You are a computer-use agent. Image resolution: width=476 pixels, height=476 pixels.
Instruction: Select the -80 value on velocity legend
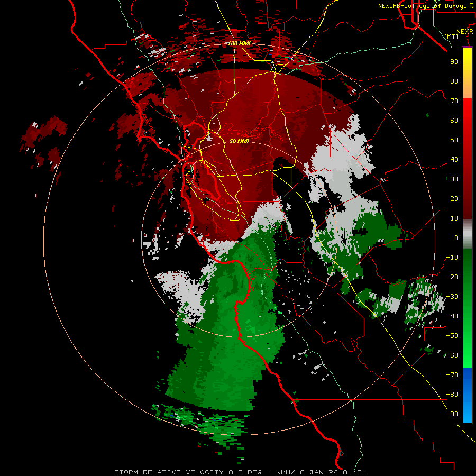coord(452,395)
